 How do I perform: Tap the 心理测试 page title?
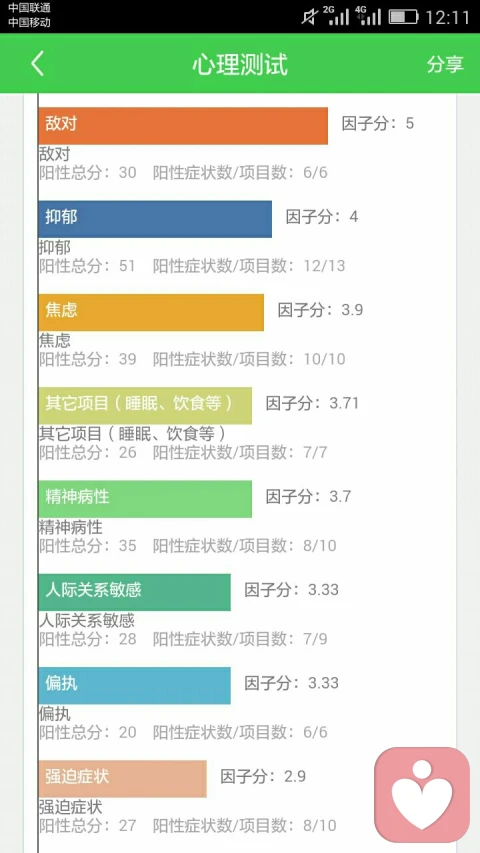pos(240,65)
